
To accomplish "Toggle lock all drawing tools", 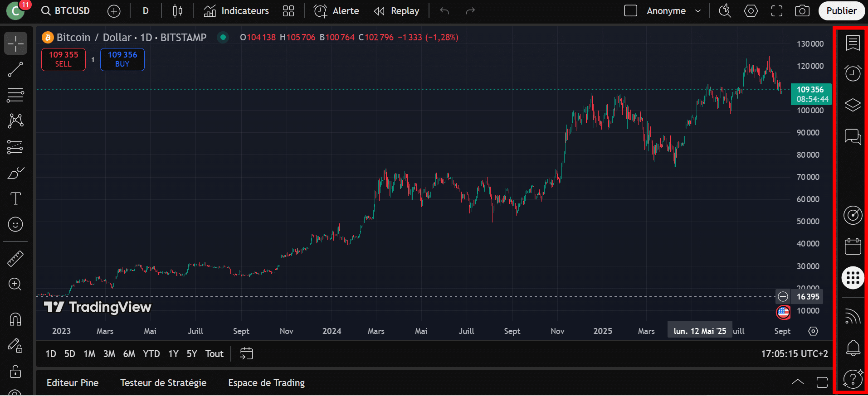I will [15, 372].
